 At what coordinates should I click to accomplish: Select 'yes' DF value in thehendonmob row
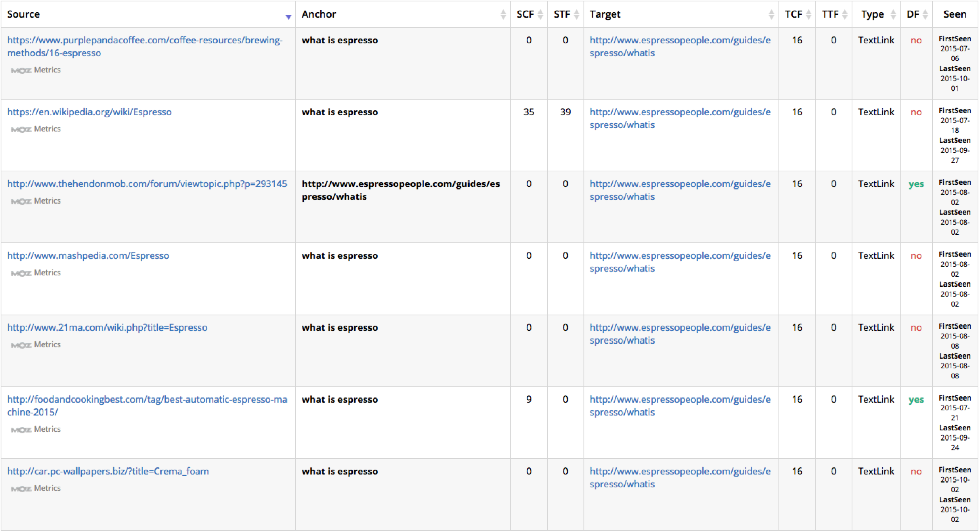pos(916,184)
